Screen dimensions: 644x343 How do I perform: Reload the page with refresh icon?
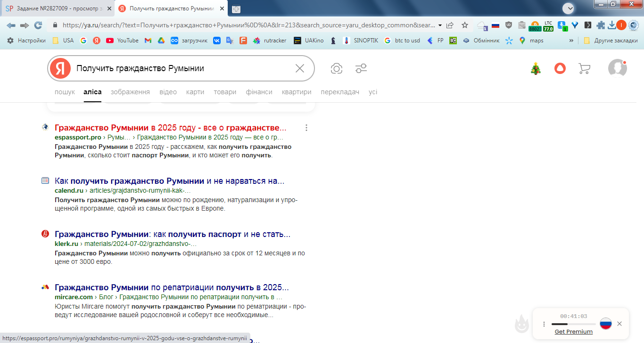pyautogui.click(x=38, y=25)
